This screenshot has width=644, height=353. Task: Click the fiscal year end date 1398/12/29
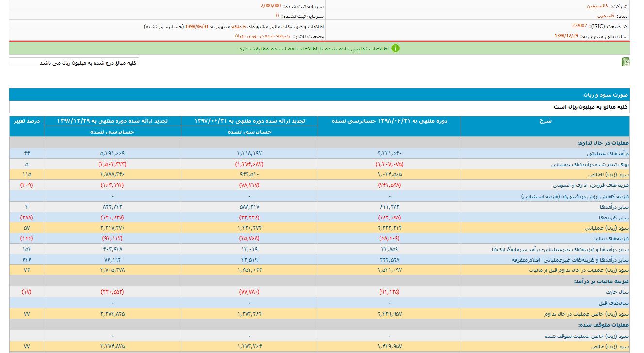566,36
